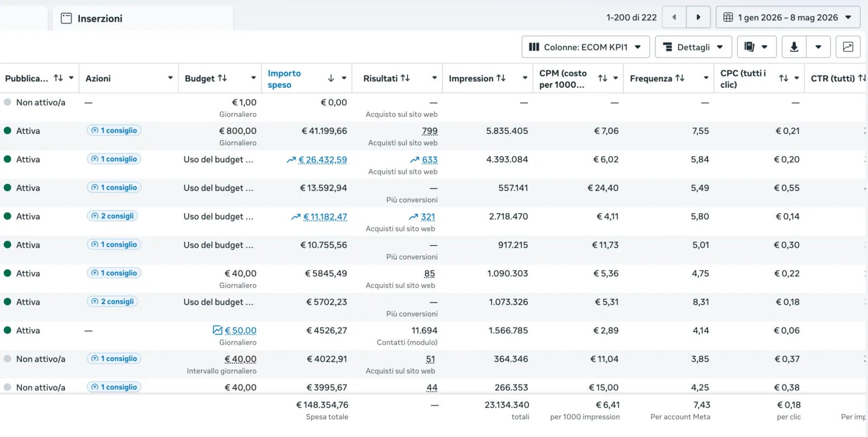Sort by CPC (tutti i clic) column
The width and height of the screenshot is (868, 437).
click(783, 78)
